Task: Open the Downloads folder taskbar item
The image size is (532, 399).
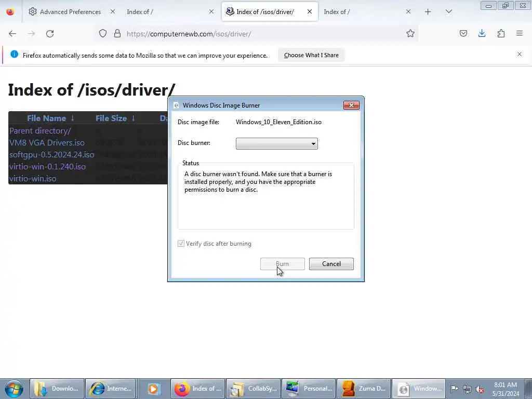Action: [x=57, y=389]
